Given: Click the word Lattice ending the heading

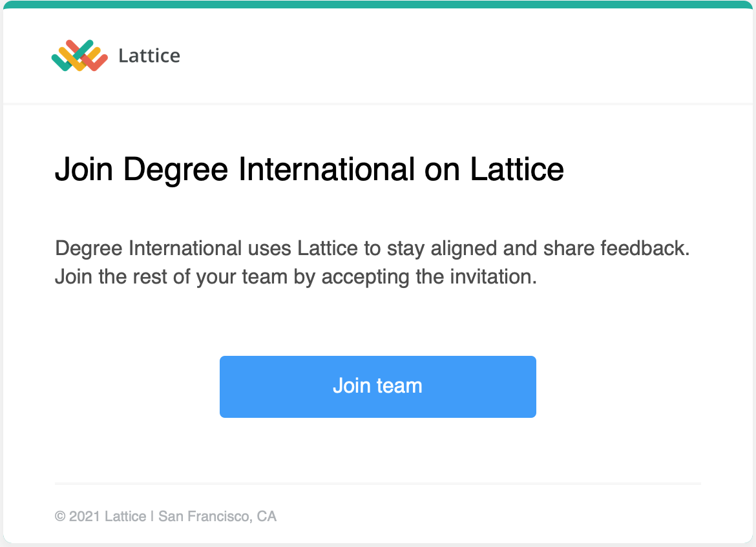Looking at the screenshot, I should point(517,169).
